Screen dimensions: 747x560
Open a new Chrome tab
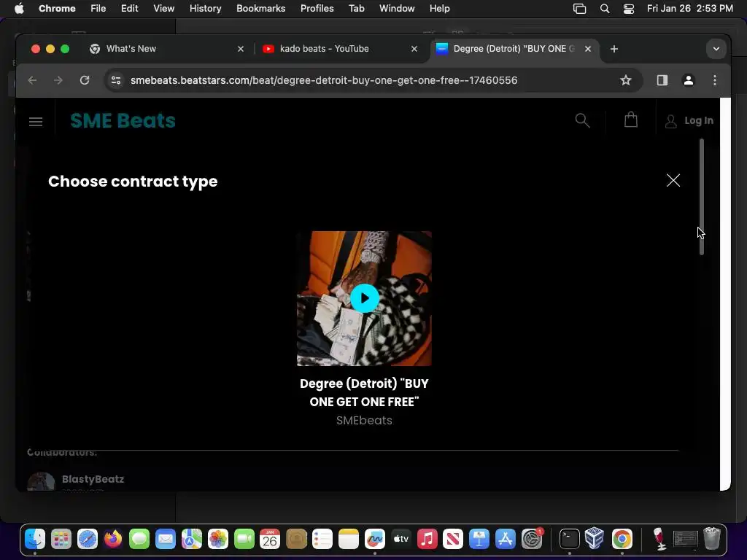(x=614, y=49)
